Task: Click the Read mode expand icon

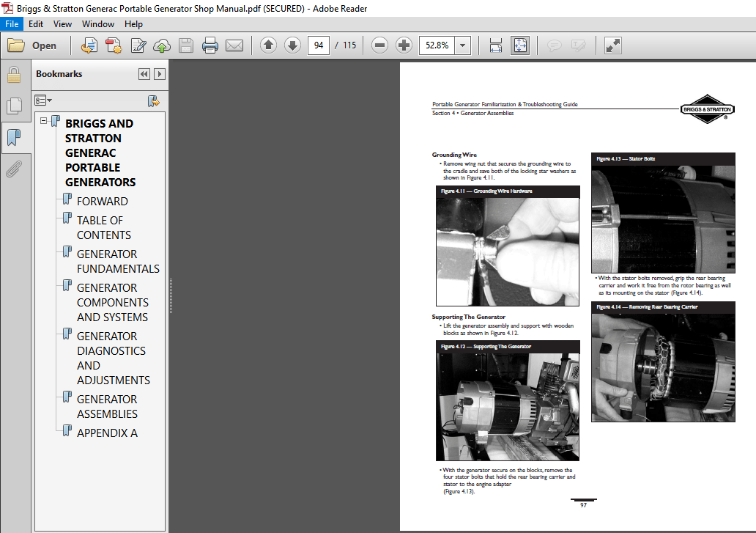Action: 613,45
